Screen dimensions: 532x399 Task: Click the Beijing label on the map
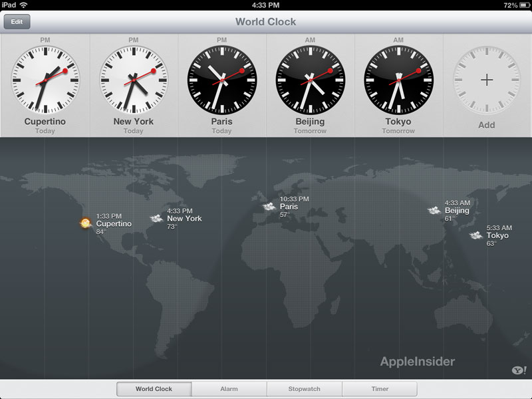(457, 211)
